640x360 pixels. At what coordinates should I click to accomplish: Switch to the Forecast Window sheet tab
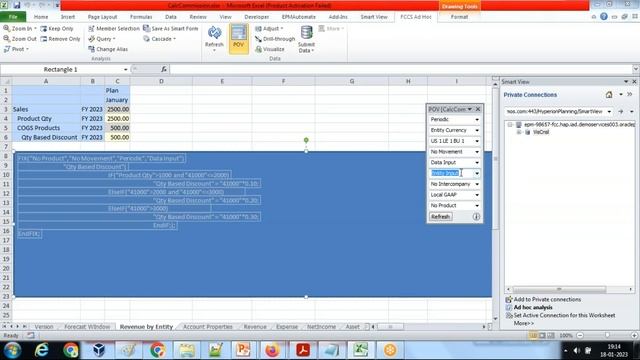[x=87, y=327]
